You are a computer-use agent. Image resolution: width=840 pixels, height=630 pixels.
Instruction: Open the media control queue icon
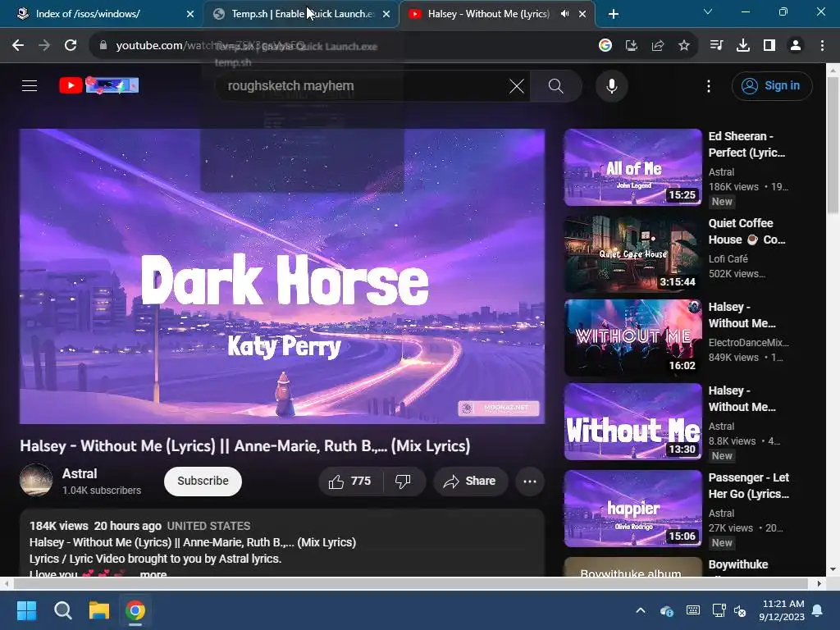click(716, 46)
